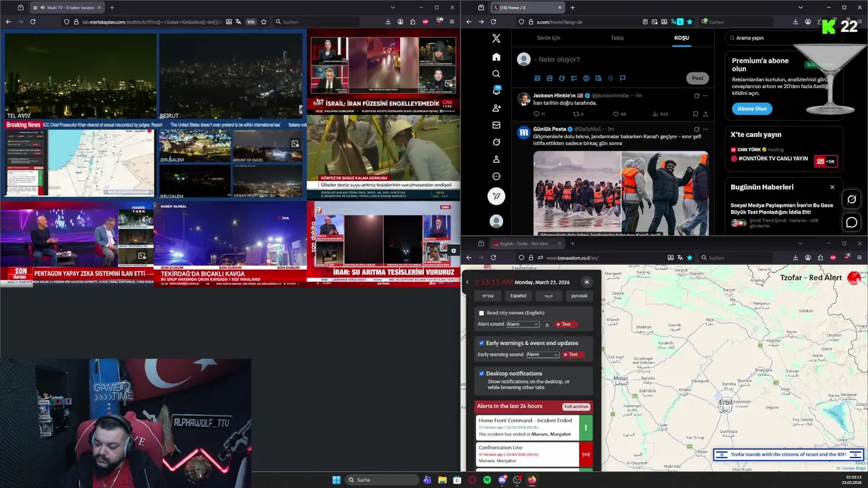This screenshot has width=868, height=488.
Task: Open tab list arrow in the Multi TV window
Action: tap(393, 7)
